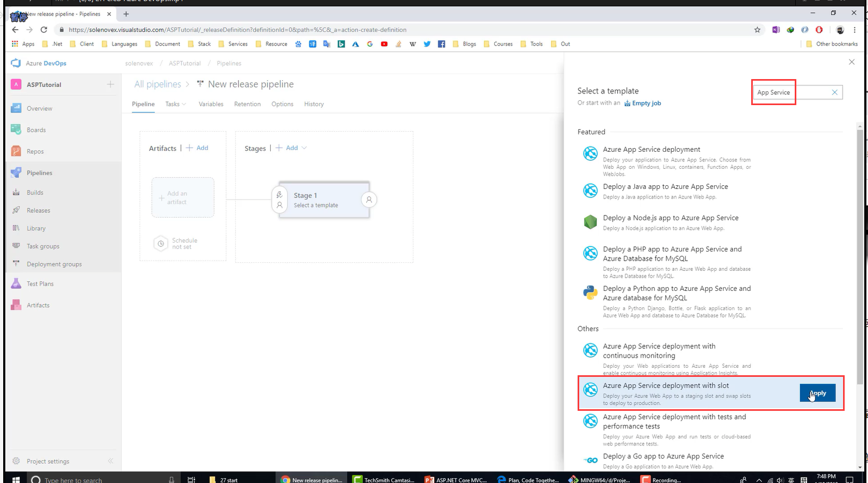Go to Builds under Pipelines
This screenshot has height=483, width=868.
tap(35, 193)
